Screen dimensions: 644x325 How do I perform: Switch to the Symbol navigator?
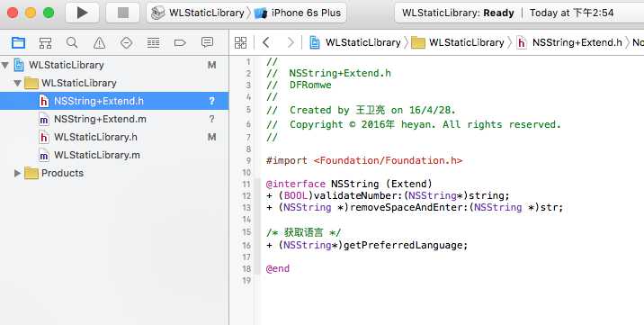(x=45, y=42)
